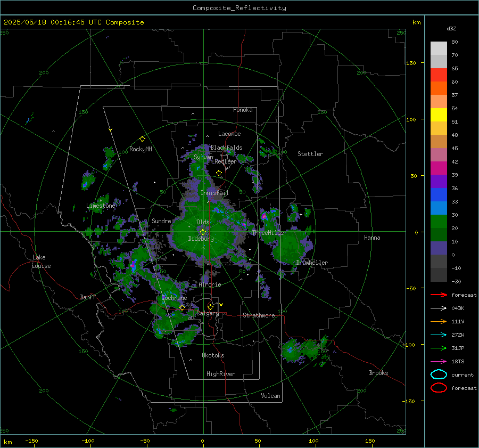Select the magenta 18TS legend arrow
The width and height of the screenshot is (479, 448).
click(x=439, y=362)
